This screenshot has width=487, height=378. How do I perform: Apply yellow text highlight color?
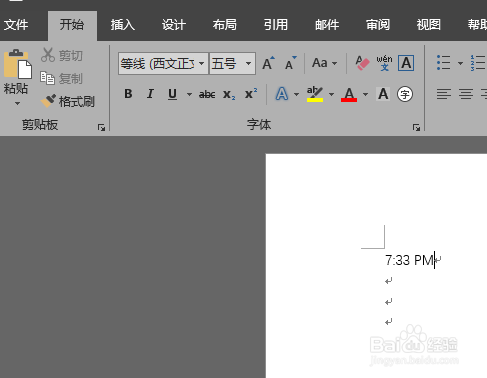[315, 94]
